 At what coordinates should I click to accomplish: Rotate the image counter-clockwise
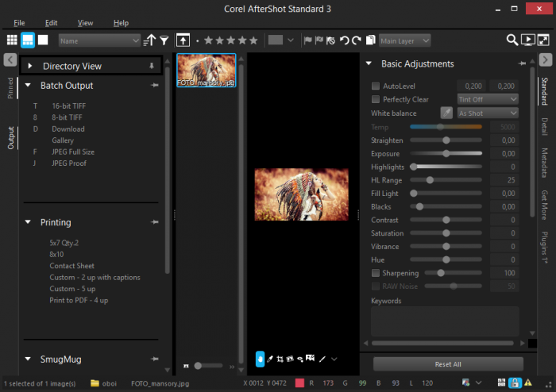coord(344,40)
